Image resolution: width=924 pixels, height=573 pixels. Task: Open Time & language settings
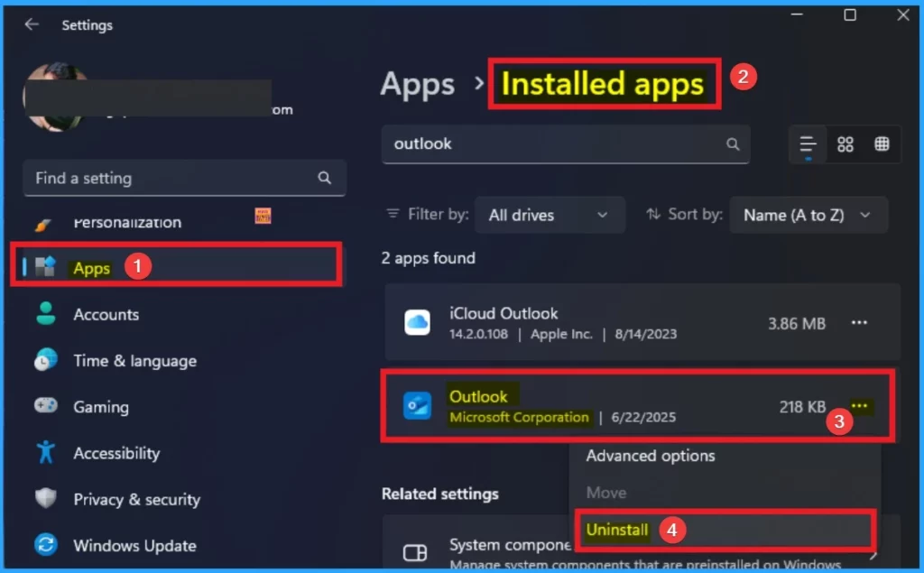coord(135,361)
